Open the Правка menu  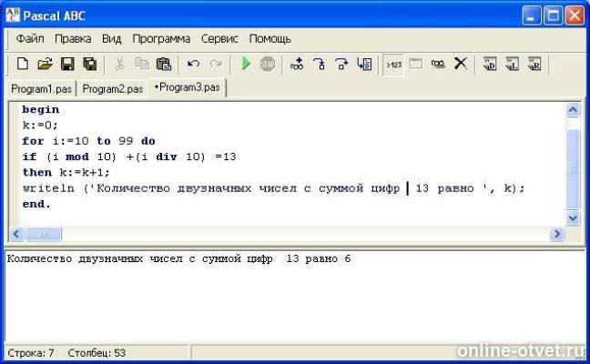73,39
